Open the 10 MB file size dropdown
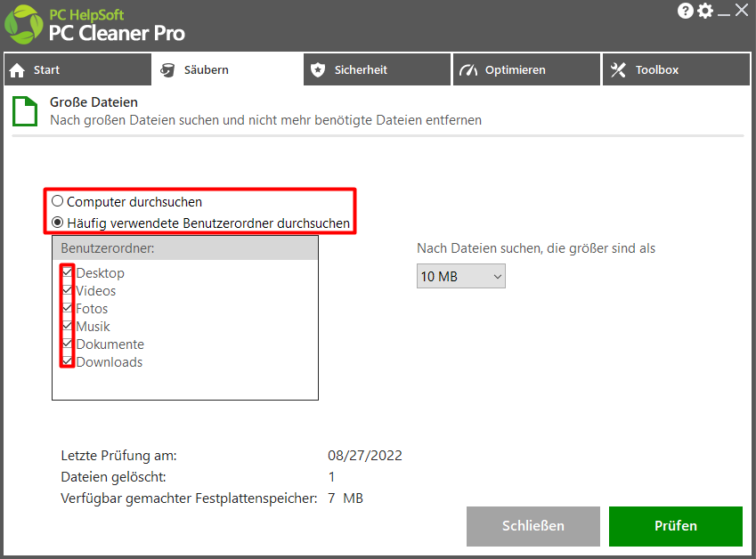Screen dimensions: 756x559 [461, 276]
